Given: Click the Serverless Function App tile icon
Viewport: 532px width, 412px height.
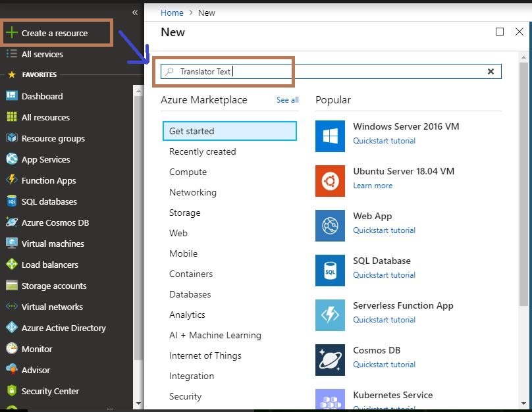Looking at the screenshot, I should coord(330,315).
